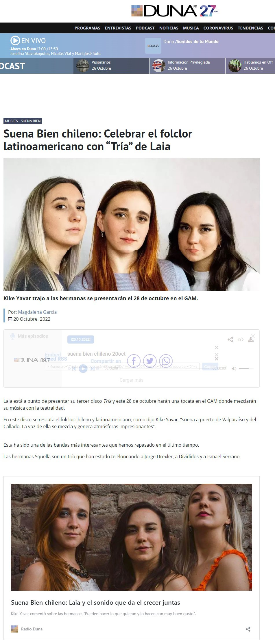The image size is (275, 644).
Task: Play the suena bien chileno episode
Action: [83, 369]
